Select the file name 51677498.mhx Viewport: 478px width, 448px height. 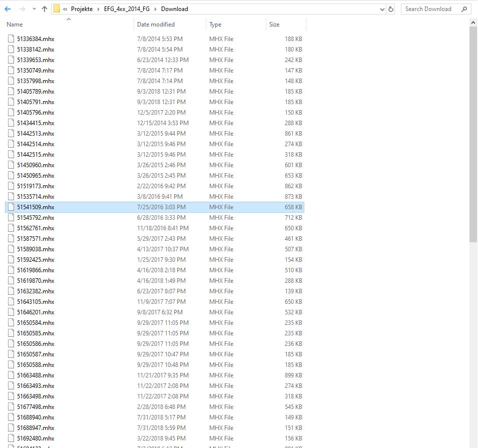coord(36,407)
